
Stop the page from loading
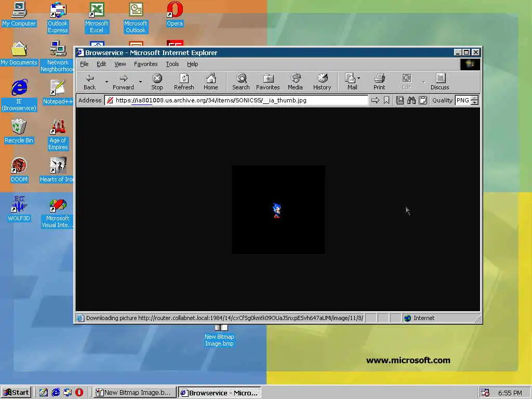pyautogui.click(x=157, y=82)
